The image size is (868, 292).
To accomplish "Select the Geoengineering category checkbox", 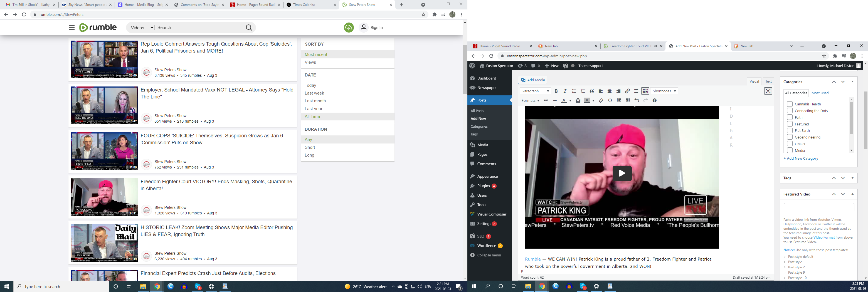I will click(x=790, y=137).
